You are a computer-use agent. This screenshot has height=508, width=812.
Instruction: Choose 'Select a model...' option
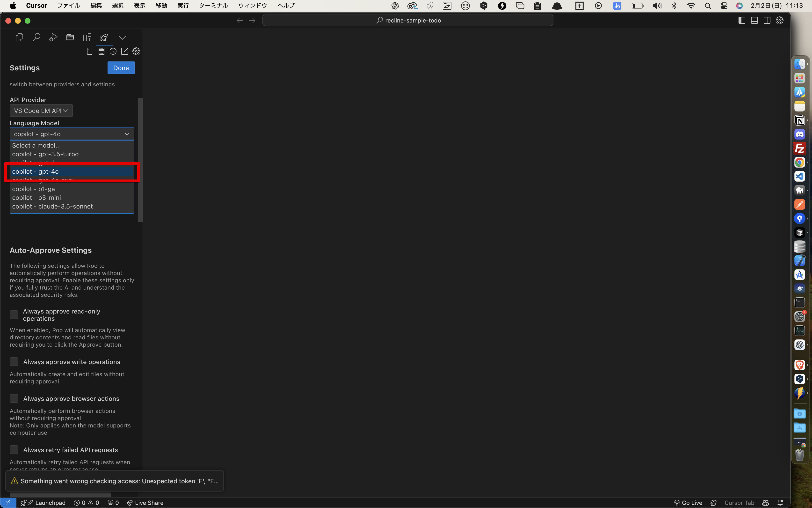click(72, 145)
